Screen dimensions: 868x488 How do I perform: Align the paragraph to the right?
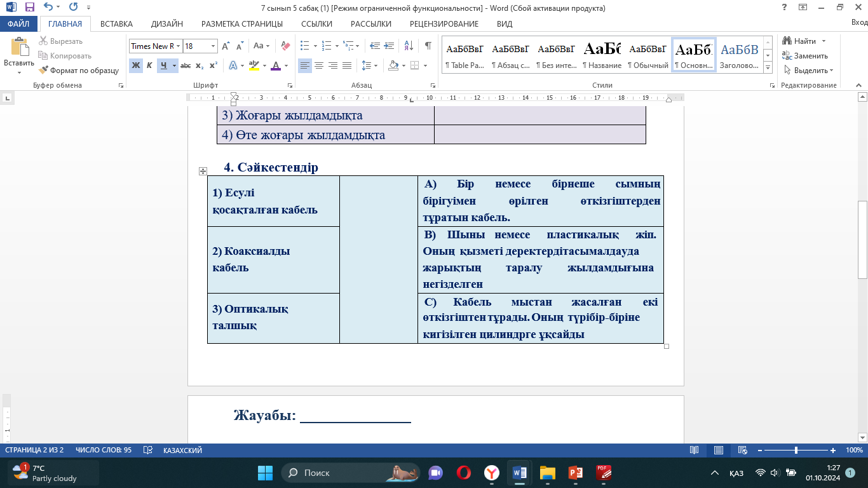click(x=333, y=65)
